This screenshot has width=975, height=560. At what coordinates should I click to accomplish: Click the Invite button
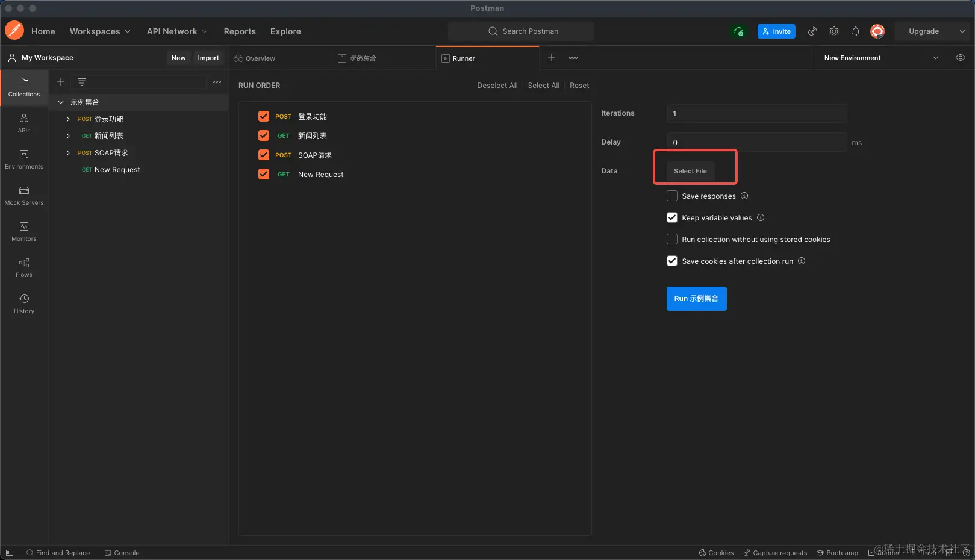click(776, 31)
